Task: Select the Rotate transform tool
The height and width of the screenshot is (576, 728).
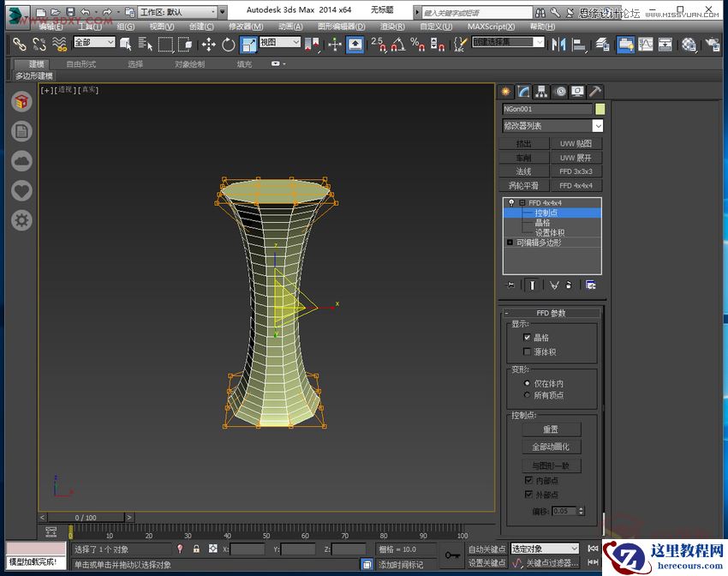Action: point(229,44)
